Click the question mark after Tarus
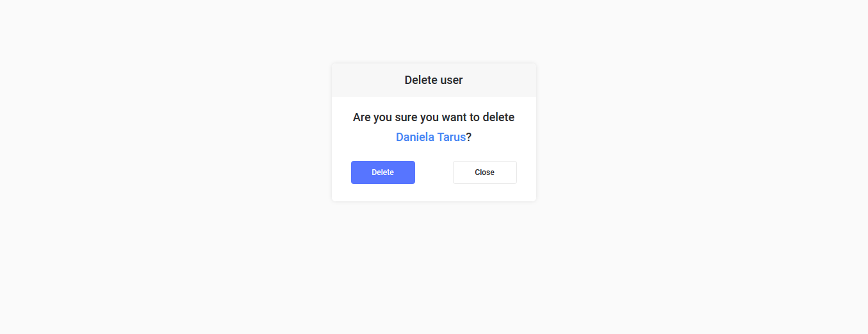Screen dimensions: 868x334 tap(469, 137)
